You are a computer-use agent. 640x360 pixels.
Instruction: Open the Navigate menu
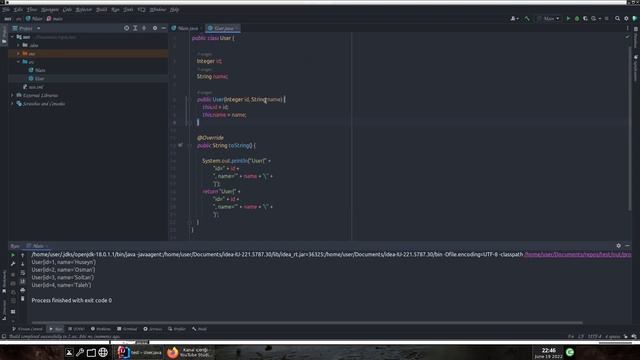tap(50, 9)
